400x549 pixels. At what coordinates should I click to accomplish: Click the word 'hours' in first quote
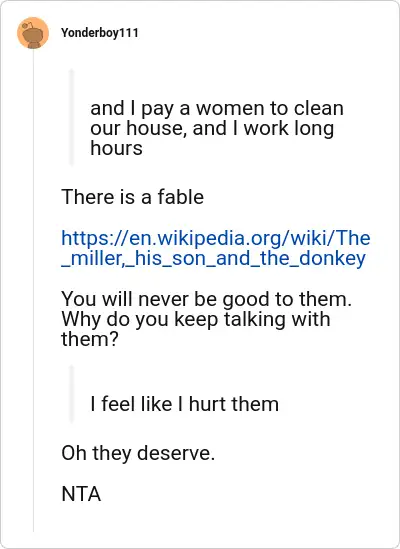(116, 148)
